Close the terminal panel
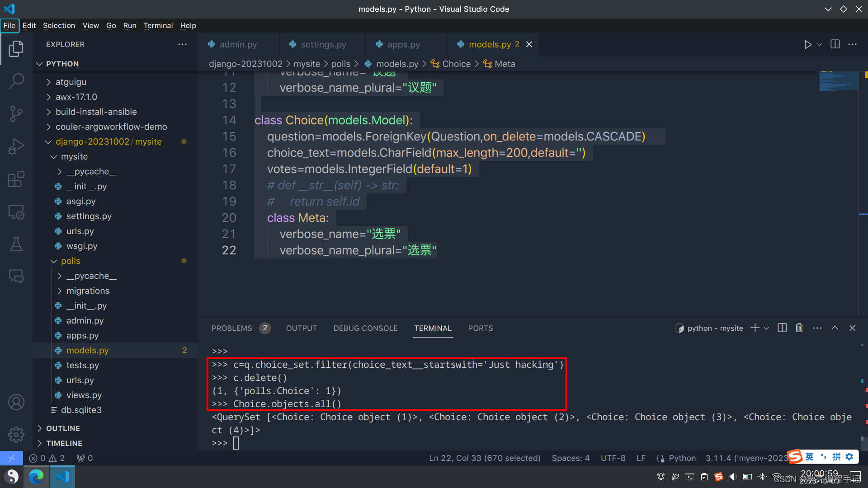 pyautogui.click(x=852, y=328)
